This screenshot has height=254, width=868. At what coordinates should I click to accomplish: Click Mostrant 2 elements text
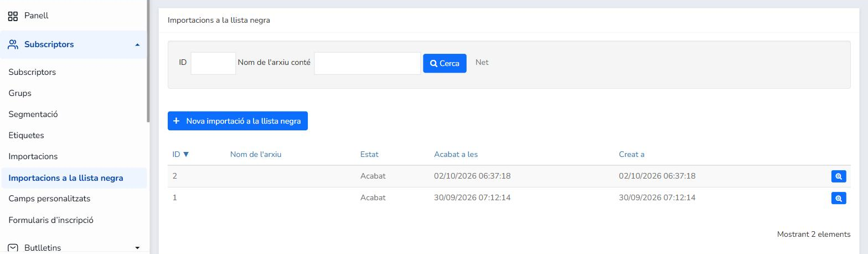814,234
